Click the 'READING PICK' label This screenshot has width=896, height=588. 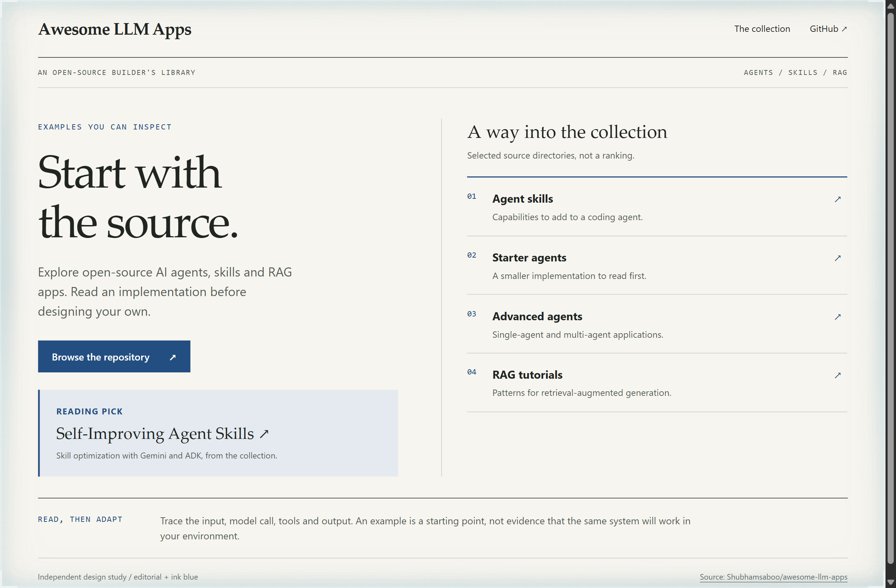tap(90, 412)
